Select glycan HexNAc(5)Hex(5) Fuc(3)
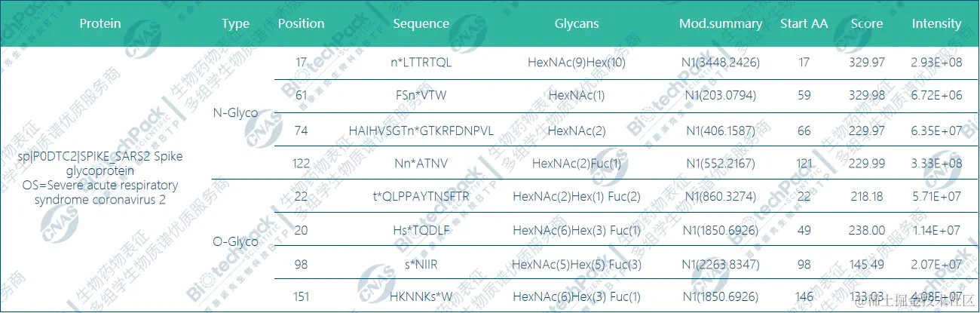 coord(576,263)
